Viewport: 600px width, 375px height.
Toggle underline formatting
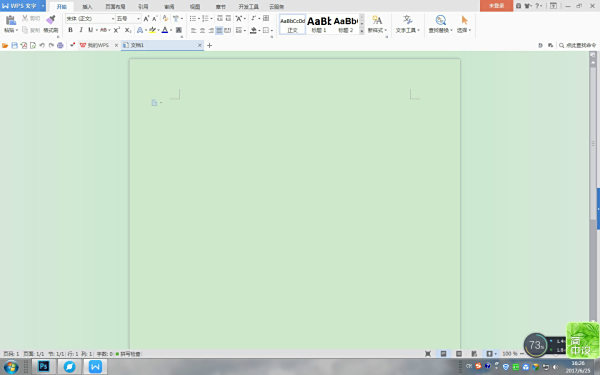(x=90, y=30)
